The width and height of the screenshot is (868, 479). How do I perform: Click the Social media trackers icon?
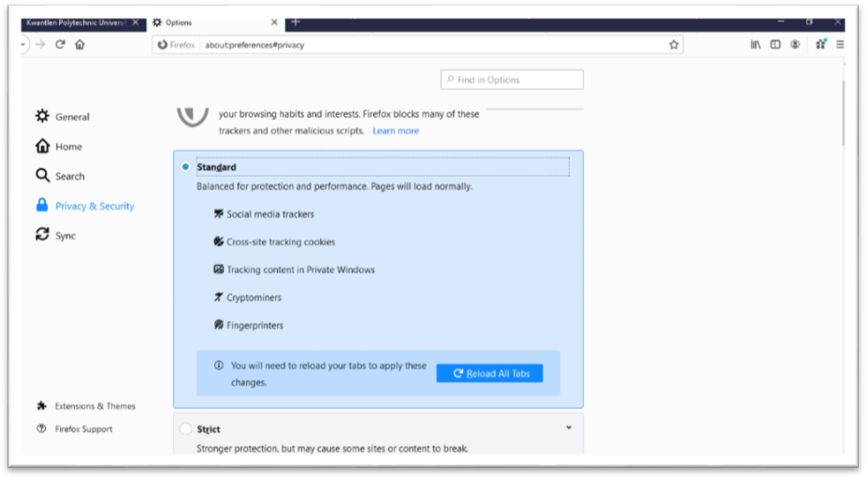pyautogui.click(x=219, y=213)
